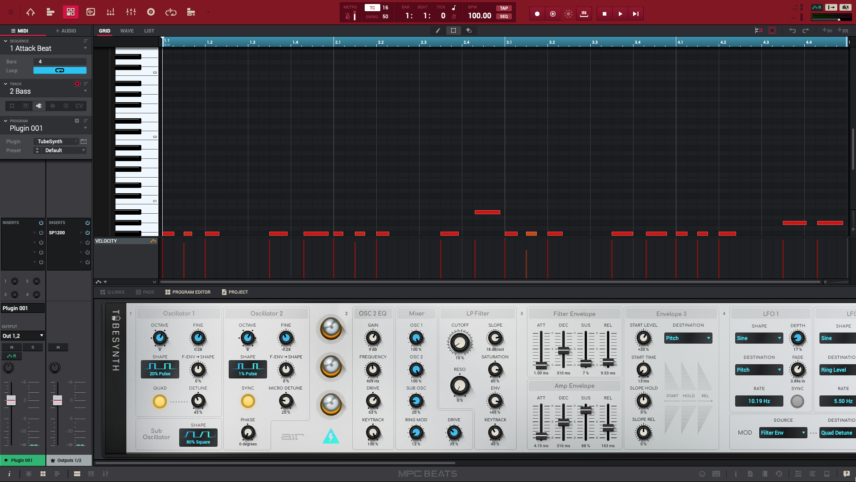
Task: Open the Sampler record-disc icon
Action: tap(151, 12)
